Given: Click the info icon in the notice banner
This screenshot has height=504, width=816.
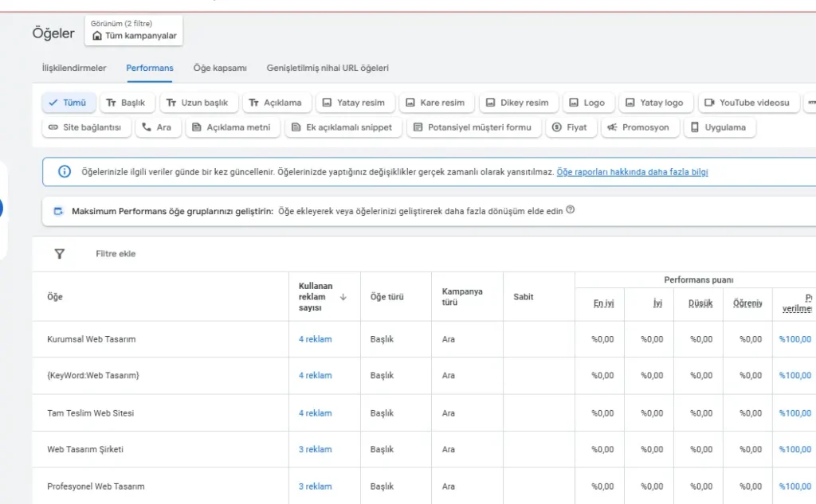Looking at the screenshot, I should point(65,172).
